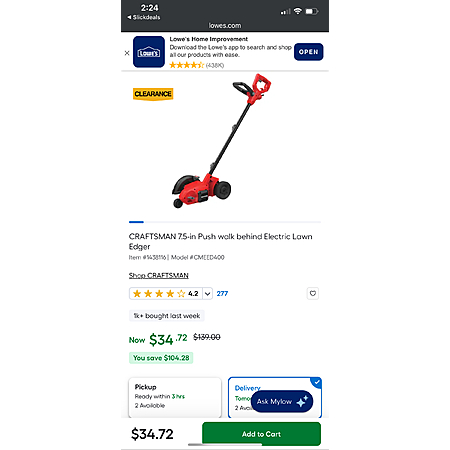Open the Lowe's app with OPEN button
The height and width of the screenshot is (450, 450).
(308, 52)
